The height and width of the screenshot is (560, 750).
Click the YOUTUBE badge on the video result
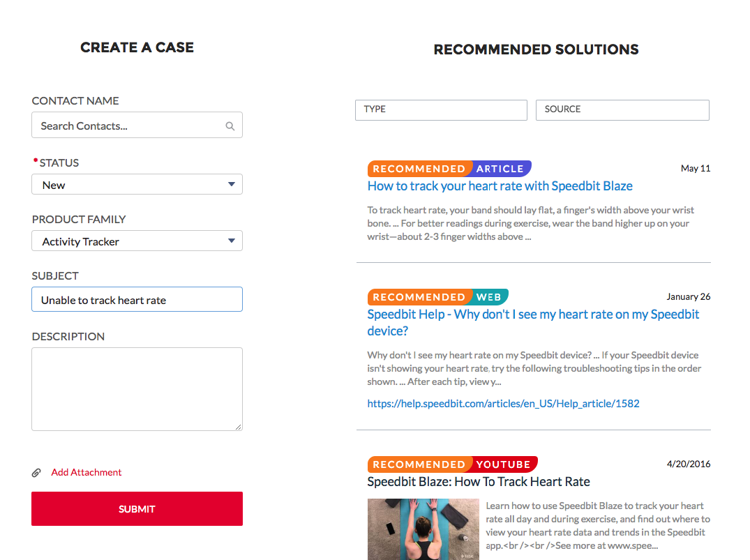pos(504,464)
